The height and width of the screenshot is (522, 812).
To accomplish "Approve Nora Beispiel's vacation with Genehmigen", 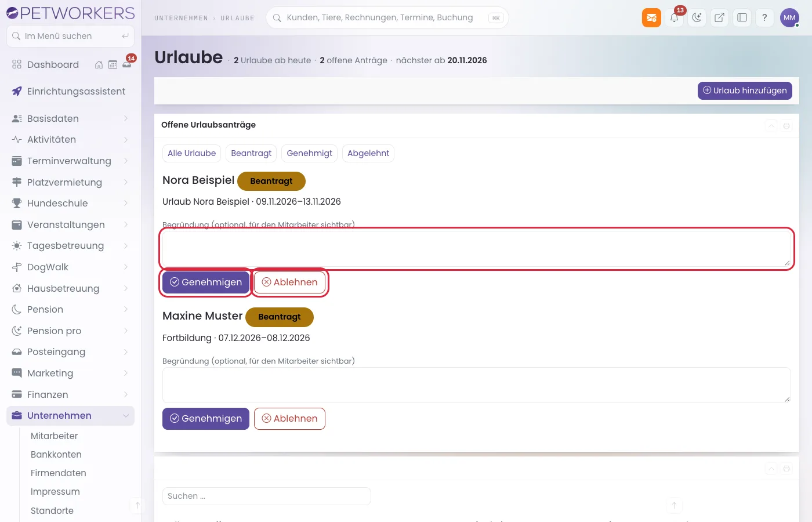I will (206, 282).
